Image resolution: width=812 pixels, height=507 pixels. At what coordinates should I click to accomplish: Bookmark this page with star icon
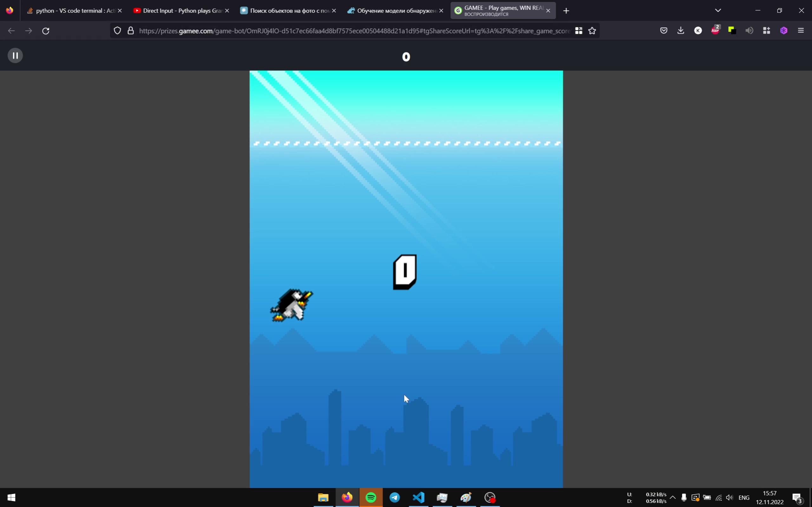click(x=592, y=31)
